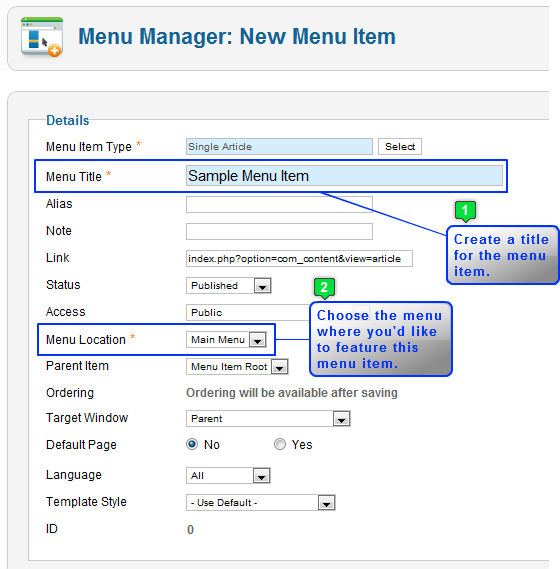Open the Menu Location Main Menu dropdown
560x569 pixels.
pos(226,340)
